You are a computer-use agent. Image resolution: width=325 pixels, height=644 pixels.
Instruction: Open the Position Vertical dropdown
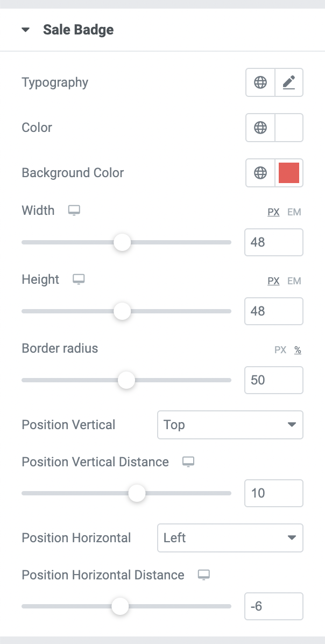tap(230, 425)
